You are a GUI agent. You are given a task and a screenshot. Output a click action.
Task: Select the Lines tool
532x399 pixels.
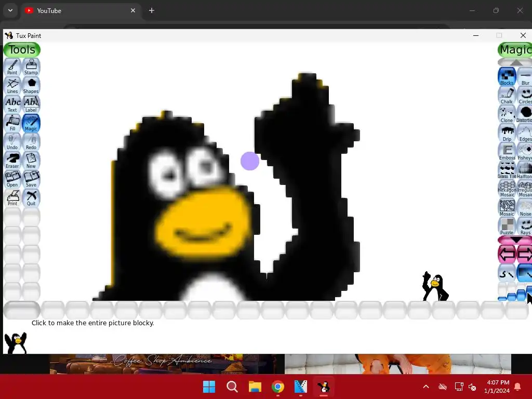click(12, 86)
